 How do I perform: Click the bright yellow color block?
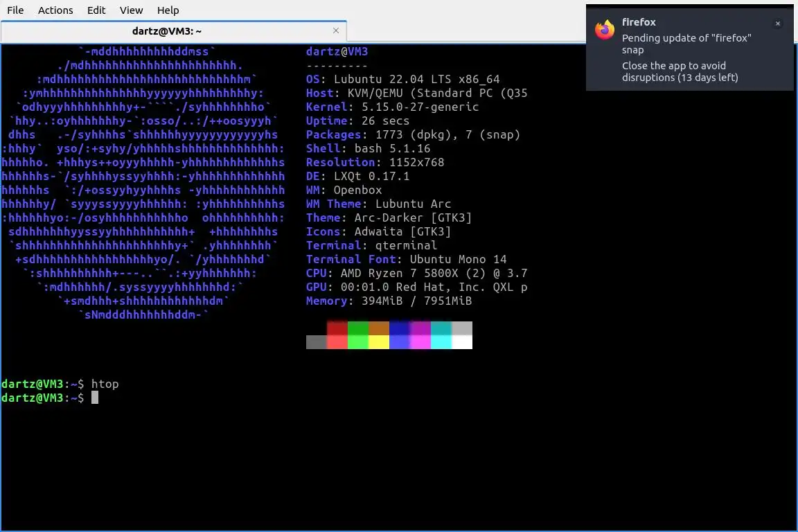tap(379, 342)
